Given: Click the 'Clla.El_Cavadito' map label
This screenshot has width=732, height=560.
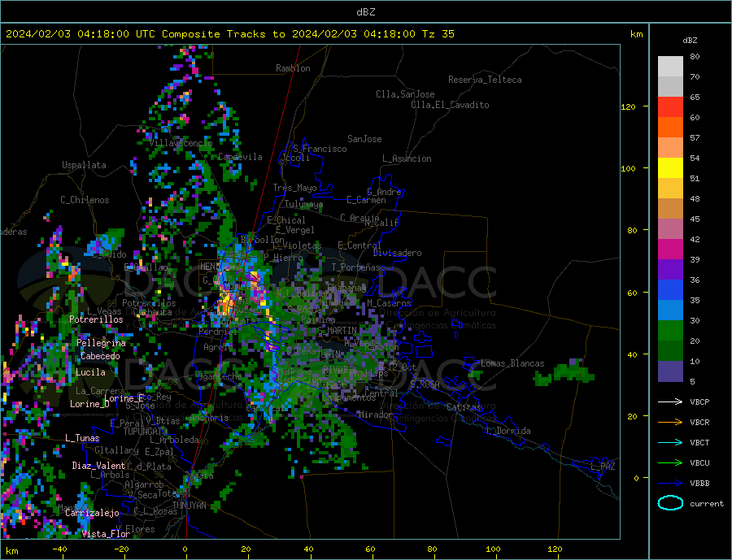Looking at the screenshot, I should pyautogui.click(x=450, y=105).
